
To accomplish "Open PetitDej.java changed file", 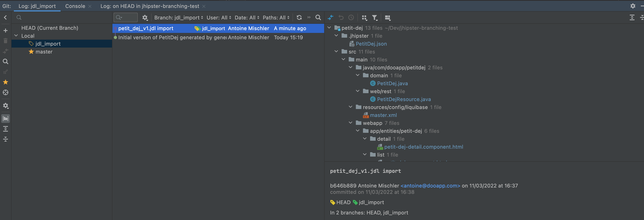I will pos(392,83).
